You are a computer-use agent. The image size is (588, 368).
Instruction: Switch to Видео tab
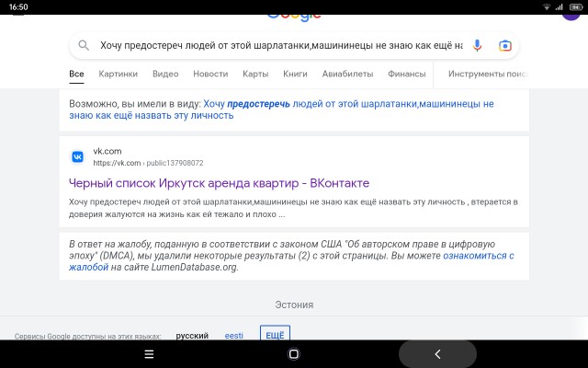tap(165, 74)
